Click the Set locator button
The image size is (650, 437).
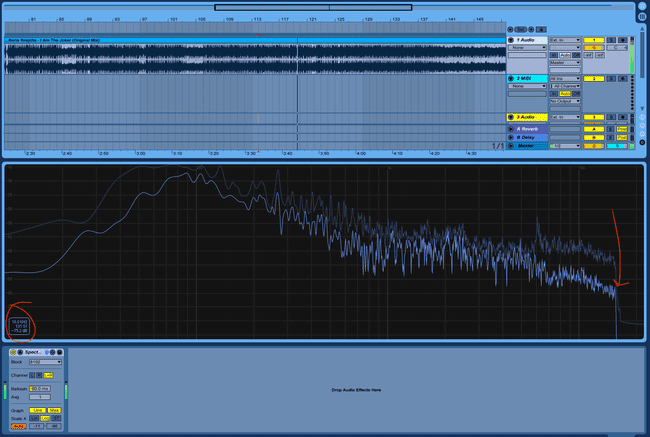click(x=521, y=29)
